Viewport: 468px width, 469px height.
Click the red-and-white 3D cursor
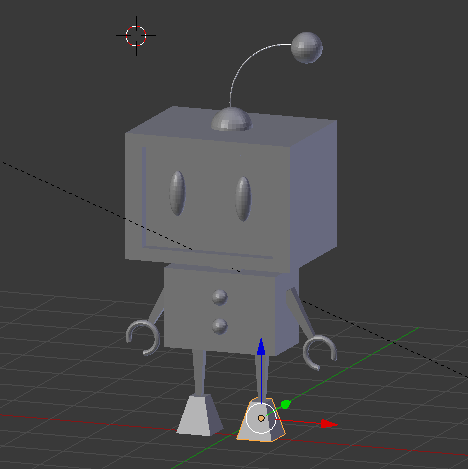136,36
